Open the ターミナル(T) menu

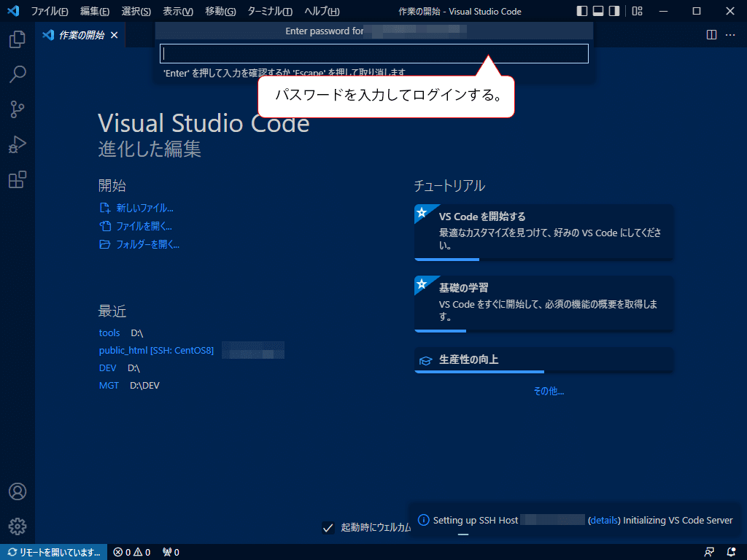[270, 12]
